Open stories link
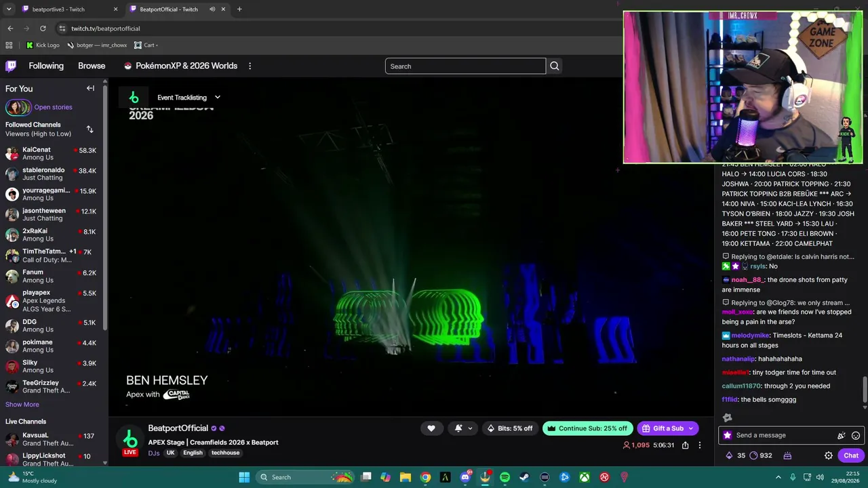Image resolution: width=868 pixels, height=488 pixels. point(53,107)
